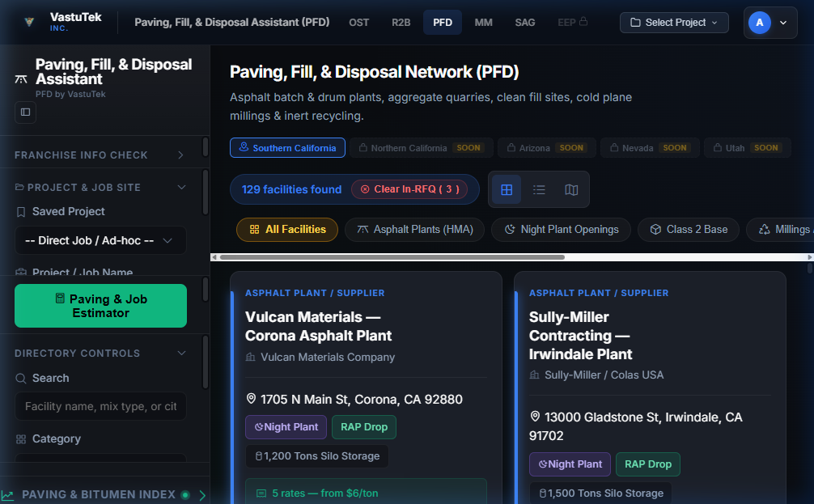Click the lock icon beside EEP

[x=583, y=21]
